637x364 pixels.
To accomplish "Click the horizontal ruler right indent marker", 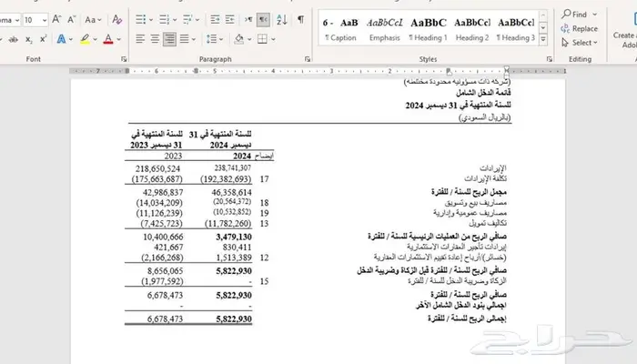I will click(507, 71).
